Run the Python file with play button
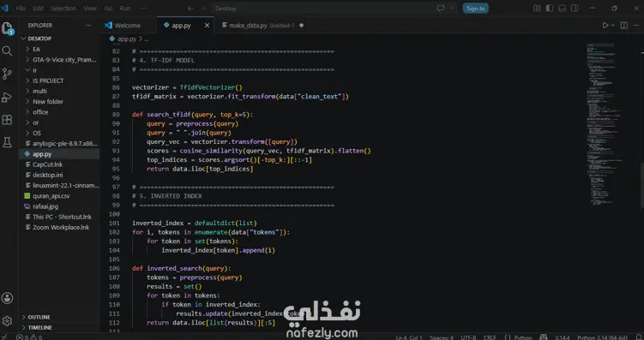The image size is (644, 340). (605, 26)
